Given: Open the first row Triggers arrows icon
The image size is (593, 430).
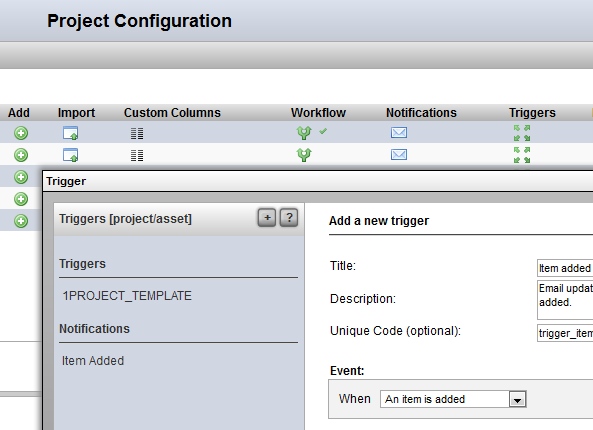Looking at the screenshot, I should [522, 133].
